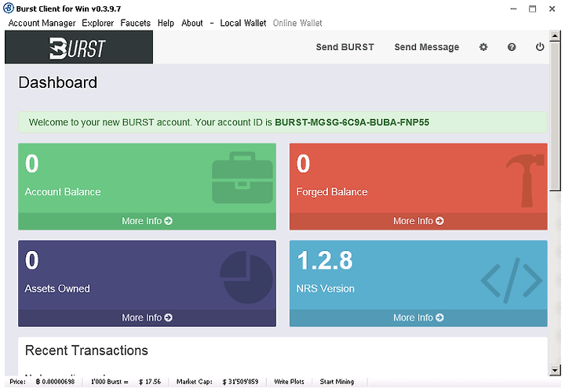Image resolution: width=565 pixels, height=392 pixels.
Task: Open More Info under NRS Version
Action: point(418,318)
